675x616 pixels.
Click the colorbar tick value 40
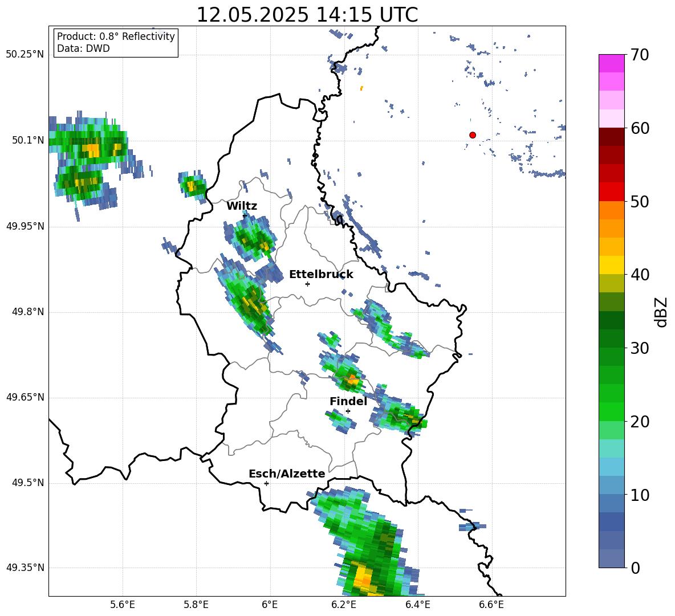[x=640, y=275]
